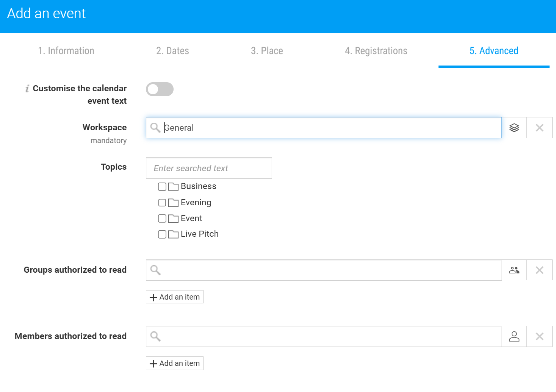556x392 pixels.
Task: Click the Event folder icon
Action: [x=173, y=219]
